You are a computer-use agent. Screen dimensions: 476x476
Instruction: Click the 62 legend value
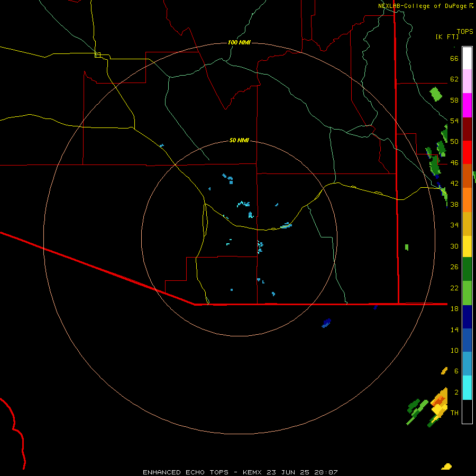[x=454, y=79]
